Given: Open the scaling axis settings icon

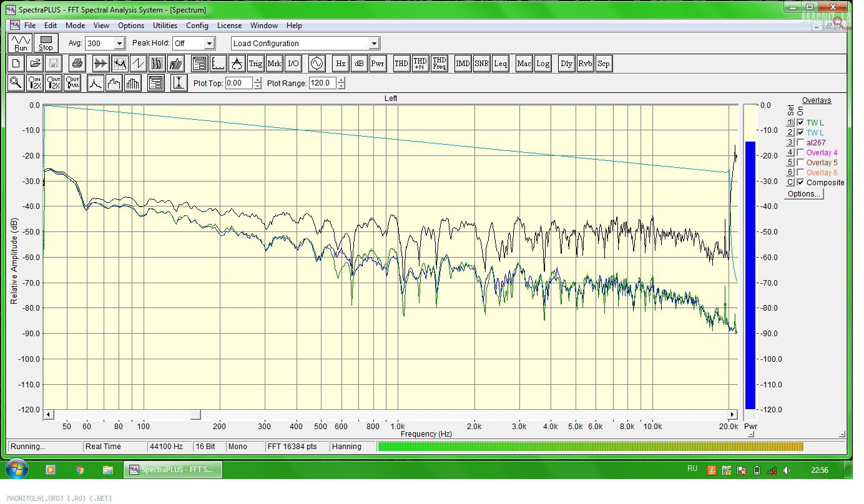Looking at the screenshot, I should [x=218, y=64].
